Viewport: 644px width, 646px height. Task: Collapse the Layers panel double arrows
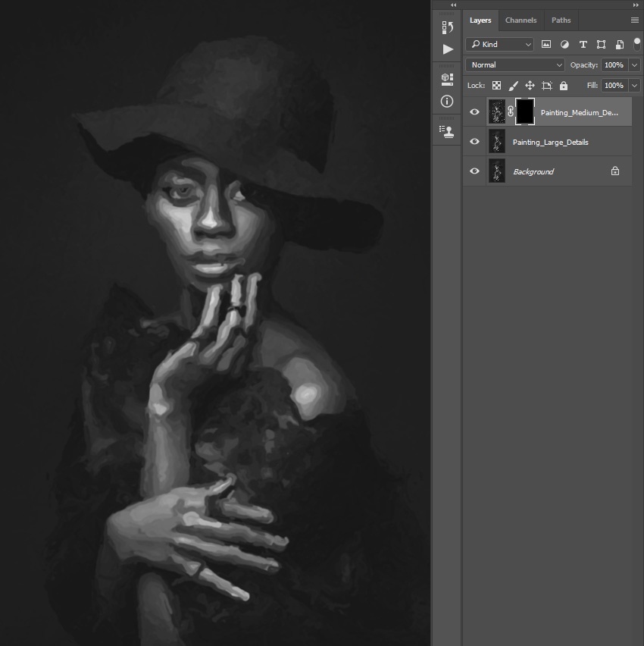click(x=636, y=5)
